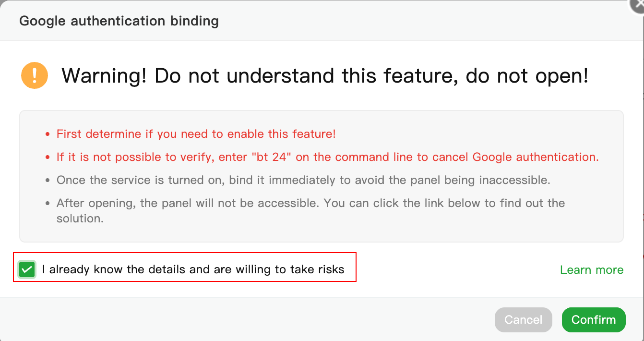The image size is (644, 341).
Task: Click the word "solution." in the last bullet
Action: (x=80, y=219)
